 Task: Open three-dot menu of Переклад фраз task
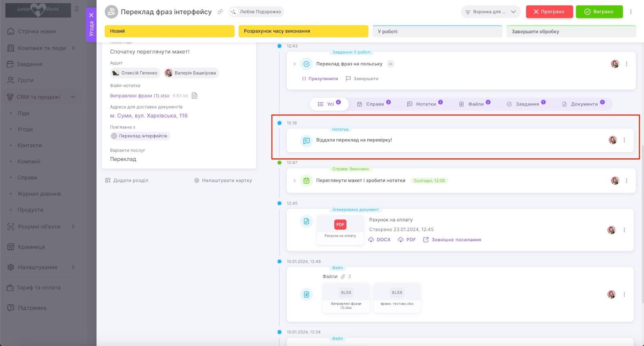coord(626,64)
